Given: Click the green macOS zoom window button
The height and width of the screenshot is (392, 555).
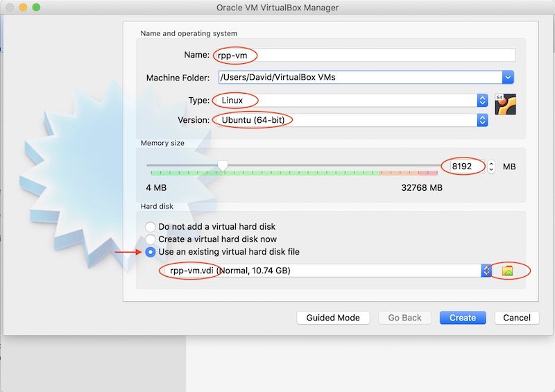Looking at the screenshot, I should coord(36,7).
